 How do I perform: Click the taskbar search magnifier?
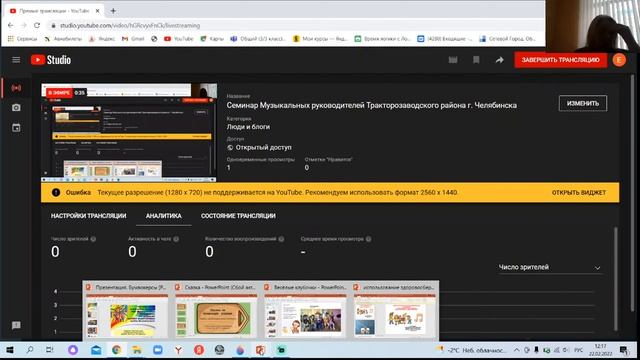30,350
